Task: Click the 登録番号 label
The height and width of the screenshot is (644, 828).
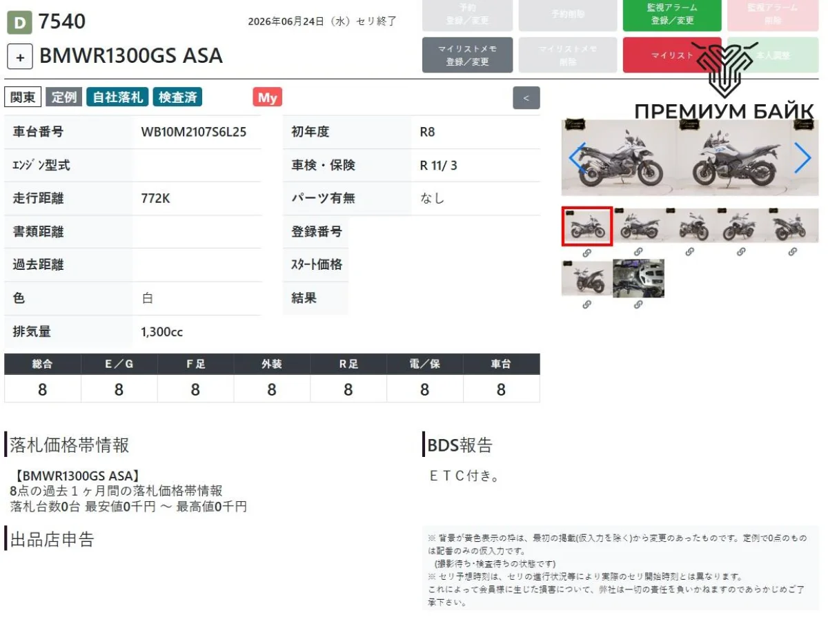Action: pos(317,232)
